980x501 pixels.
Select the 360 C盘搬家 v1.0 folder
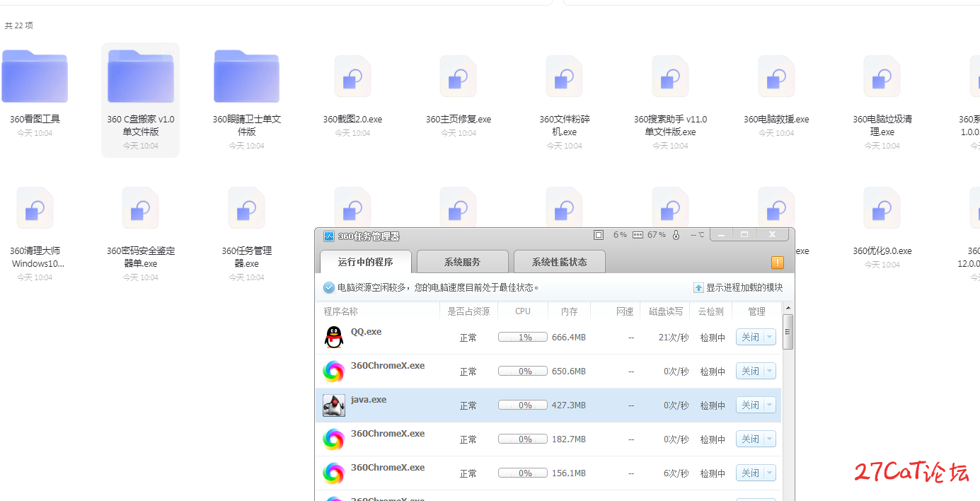pyautogui.click(x=141, y=76)
